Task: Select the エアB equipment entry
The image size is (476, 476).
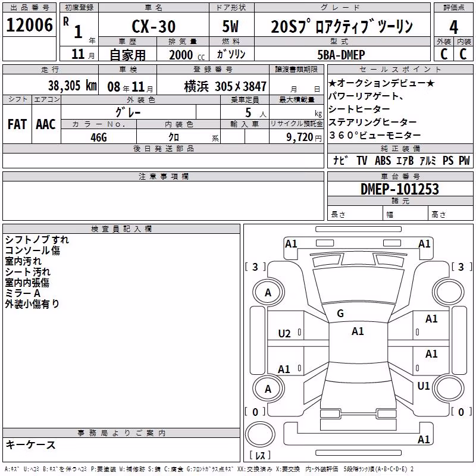Action: click(405, 160)
